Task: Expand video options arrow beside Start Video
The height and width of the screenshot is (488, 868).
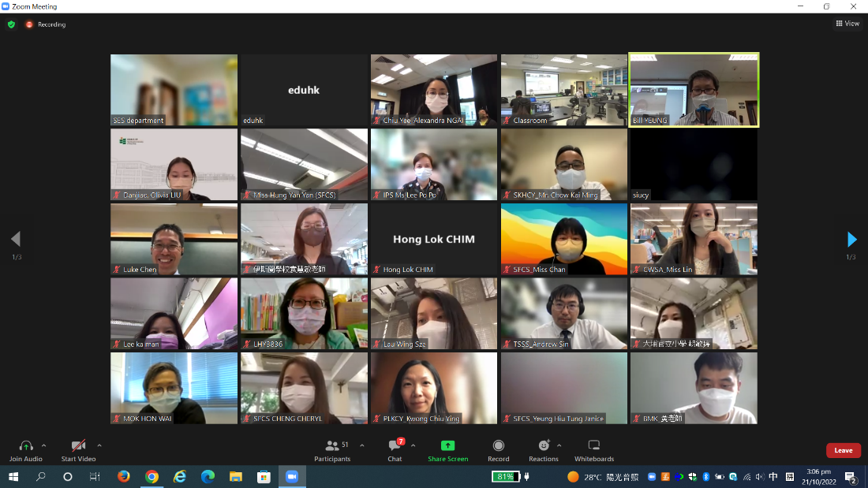Action: (x=99, y=445)
